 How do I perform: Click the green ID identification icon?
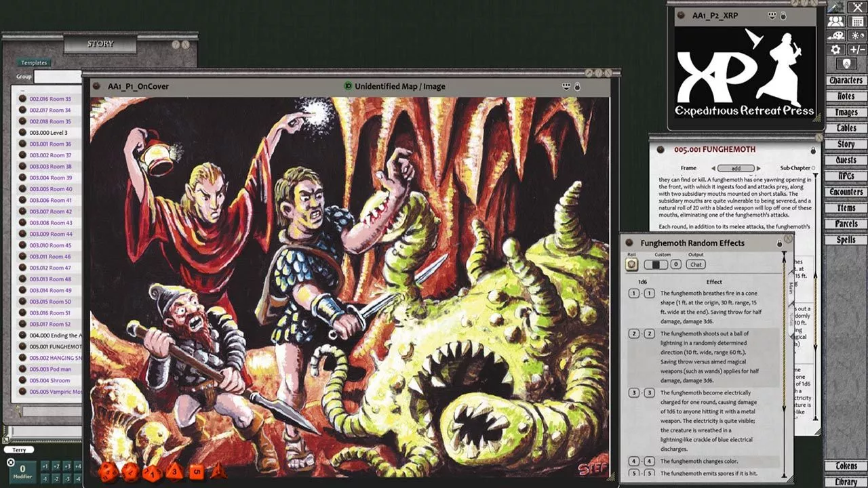[x=348, y=86]
